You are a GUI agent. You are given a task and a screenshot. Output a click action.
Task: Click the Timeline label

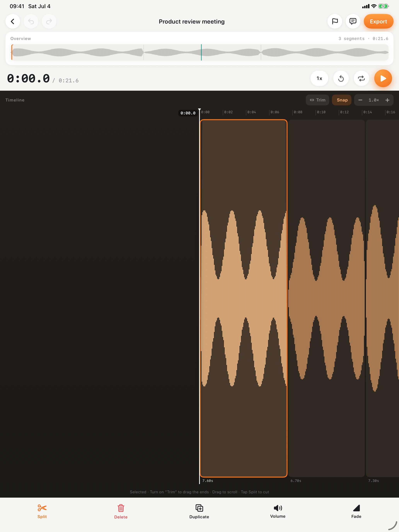click(x=15, y=100)
